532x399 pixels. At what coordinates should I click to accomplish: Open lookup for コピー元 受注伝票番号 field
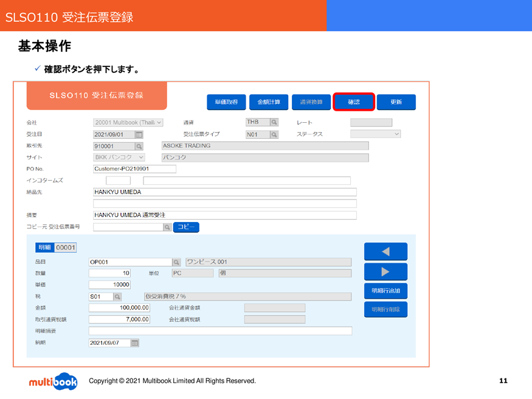pos(167,227)
